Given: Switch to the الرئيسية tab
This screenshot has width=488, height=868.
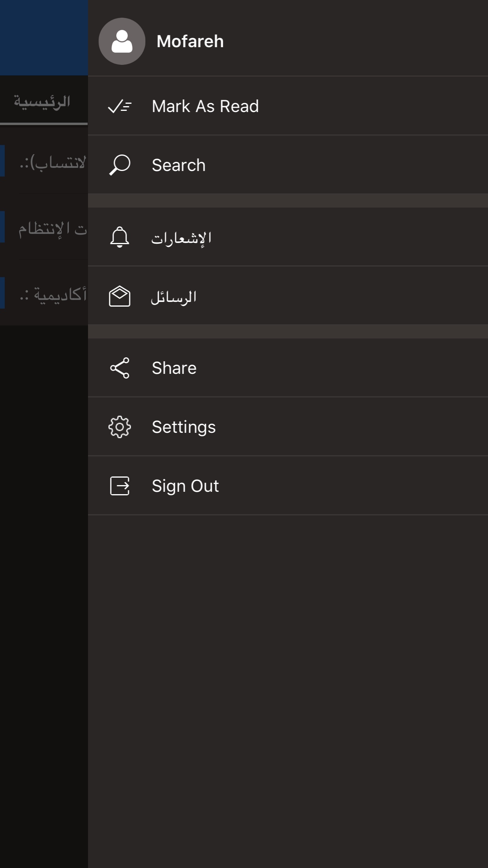Looking at the screenshot, I should point(42,101).
